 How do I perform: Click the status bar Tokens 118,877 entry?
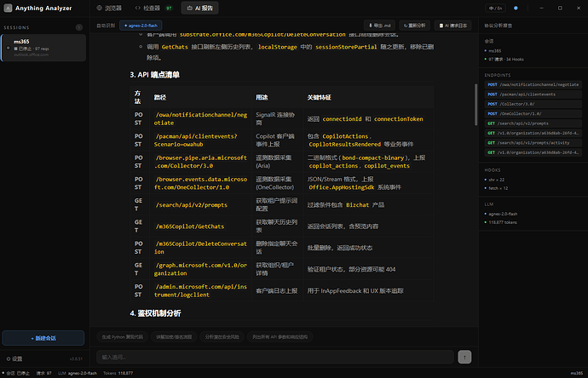pos(118,373)
